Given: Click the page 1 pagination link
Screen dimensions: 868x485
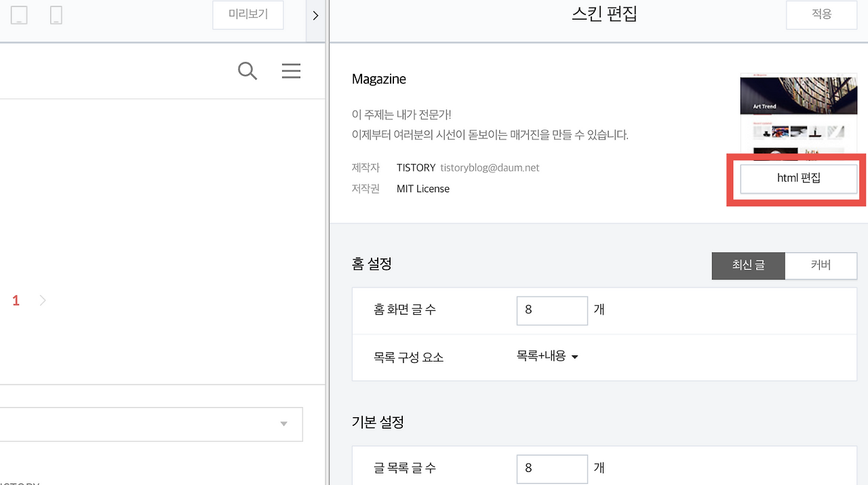Looking at the screenshot, I should pos(16,300).
